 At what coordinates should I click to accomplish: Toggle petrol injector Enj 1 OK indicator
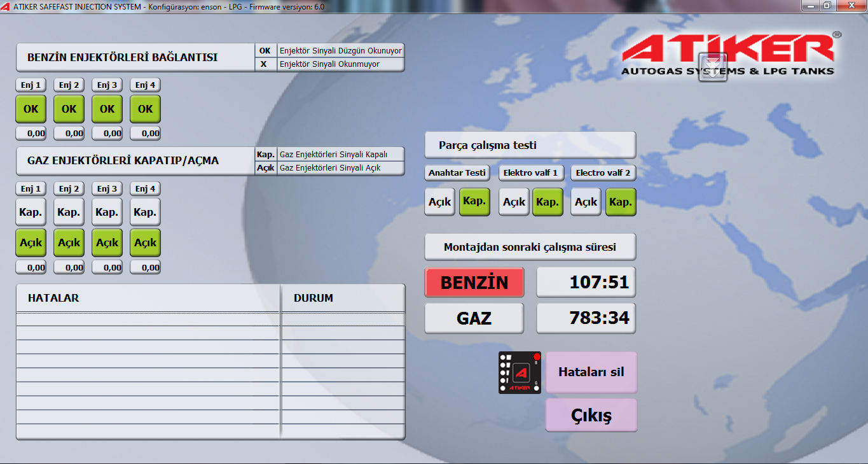tap(31, 109)
